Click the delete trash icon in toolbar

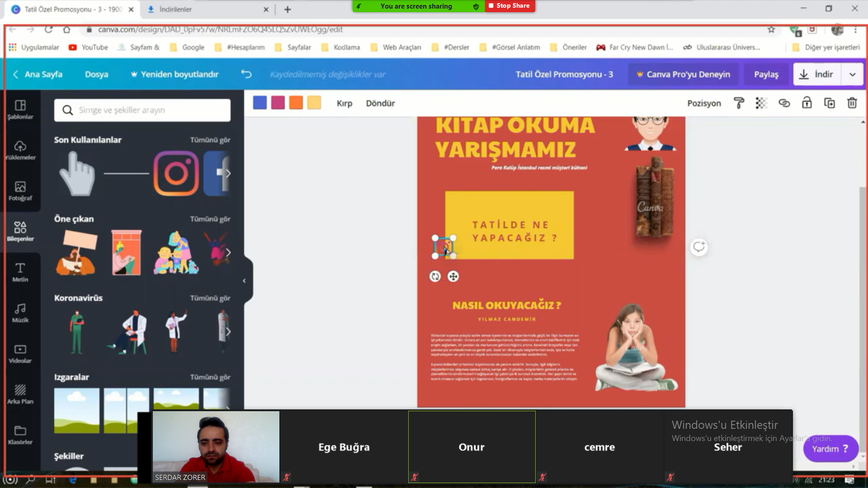point(852,103)
